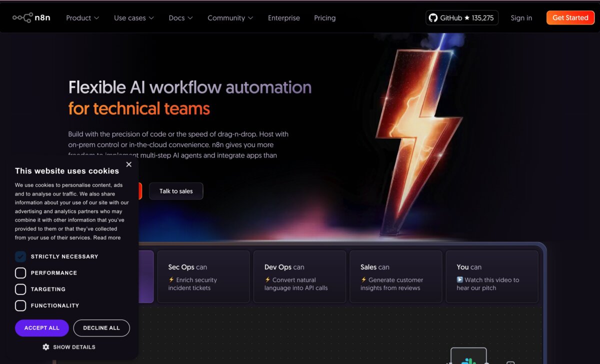Tick the Functionality cookies checkbox
This screenshot has width=600, height=364.
(20, 305)
